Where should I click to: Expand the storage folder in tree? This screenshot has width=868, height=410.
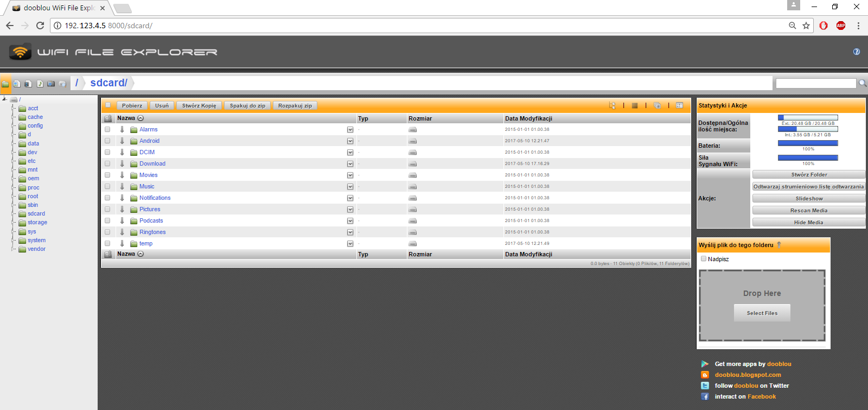pos(13,223)
